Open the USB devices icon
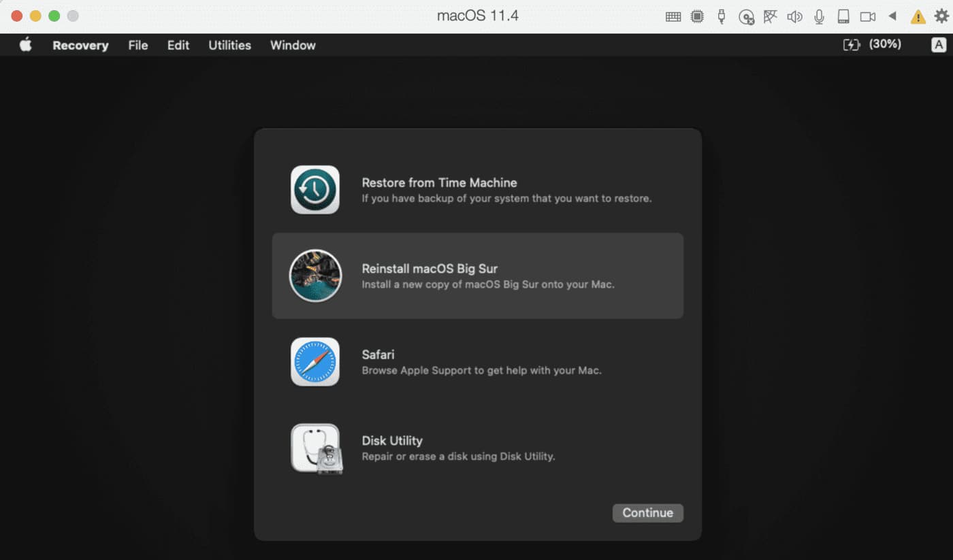 [x=722, y=16]
